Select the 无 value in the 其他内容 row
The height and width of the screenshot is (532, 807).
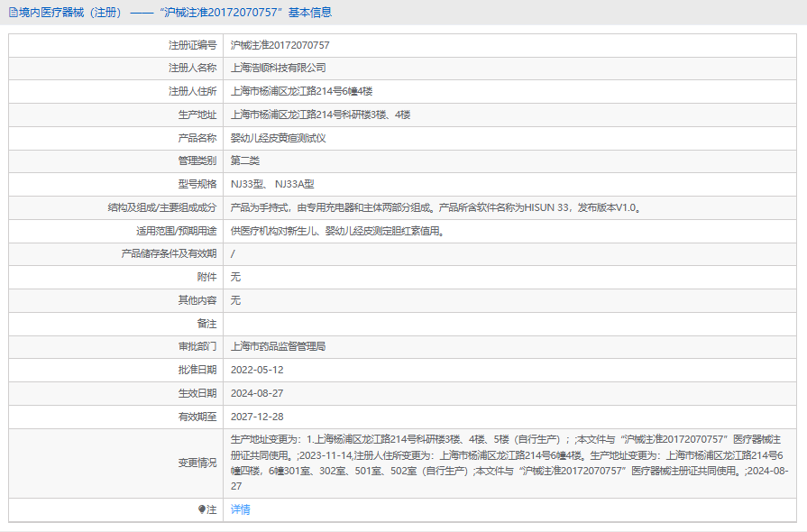pos(235,300)
